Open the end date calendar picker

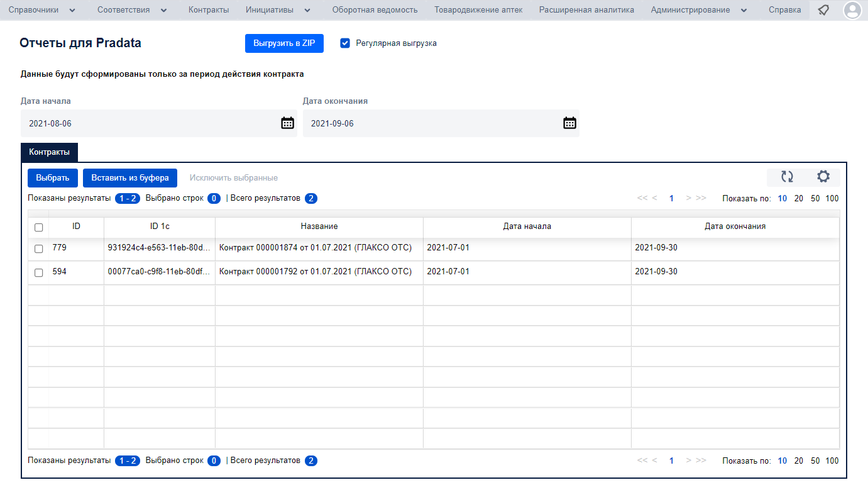coord(569,123)
